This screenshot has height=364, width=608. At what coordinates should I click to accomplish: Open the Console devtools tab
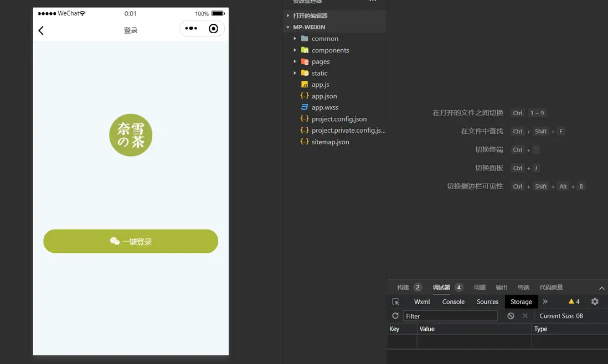454,301
